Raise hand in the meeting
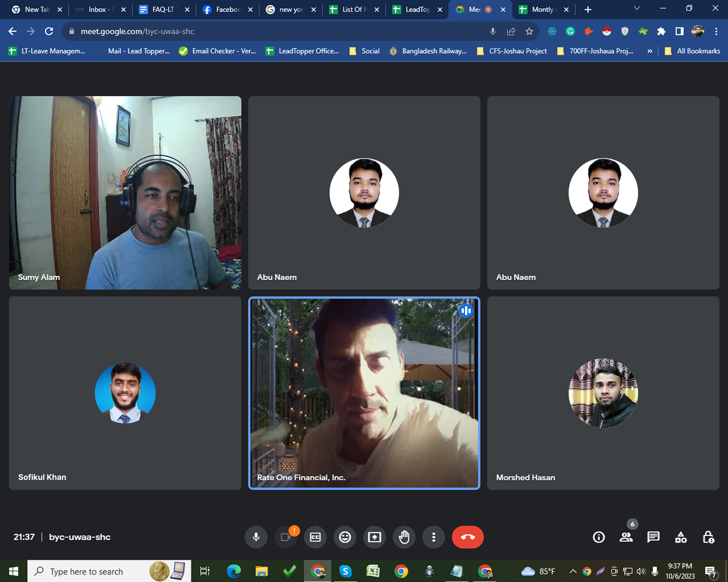Image resolution: width=728 pixels, height=582 pixels. click(404, 537)
